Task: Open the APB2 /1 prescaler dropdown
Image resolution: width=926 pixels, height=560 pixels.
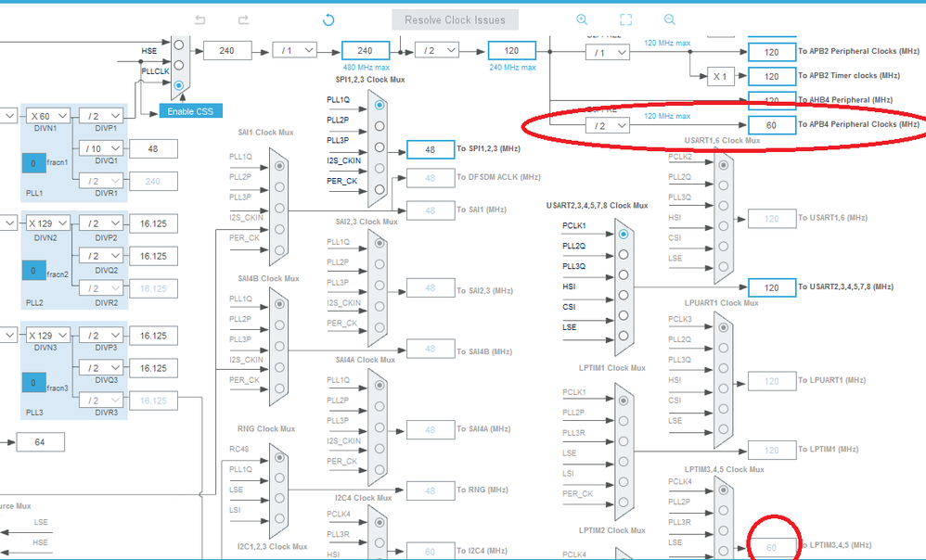Action: tap(609, 53)
